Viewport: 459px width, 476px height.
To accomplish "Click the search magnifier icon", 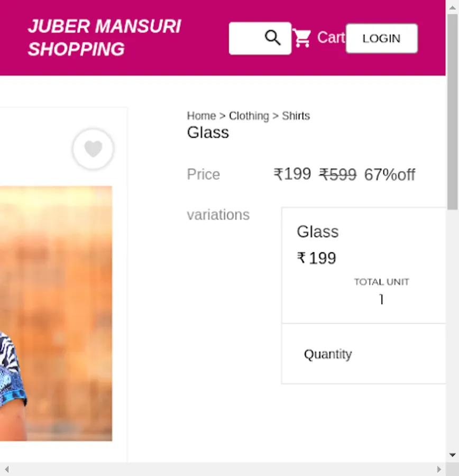I will pos(273,38).
